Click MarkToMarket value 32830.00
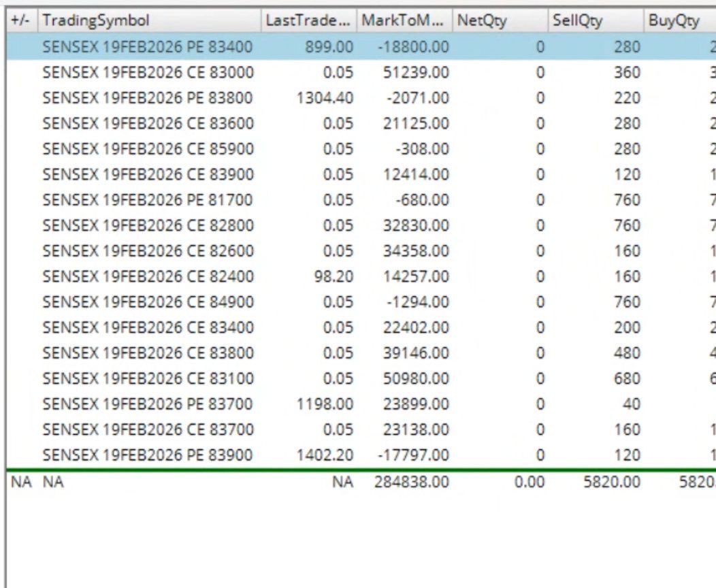The width and height of the screenshot is (716, 588). (x=416, y=225)
